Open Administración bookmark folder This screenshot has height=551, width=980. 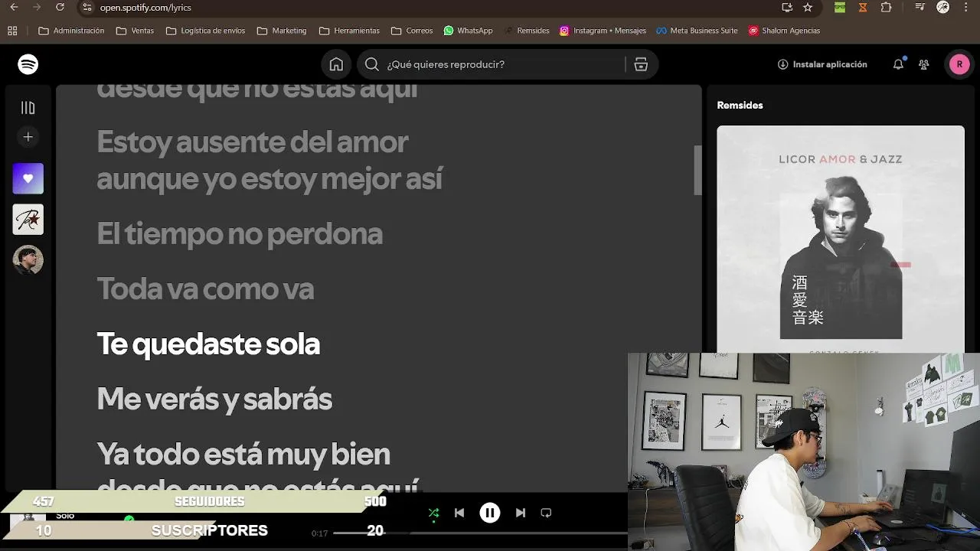click(x=71, y=31)
